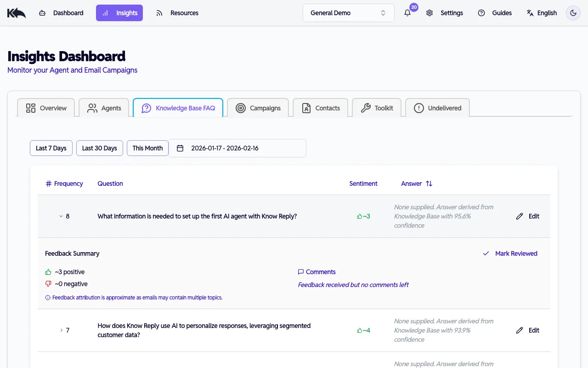Collapse the first FAQ row chevron
Image resolution: width=588 pixels, height=368 pixels.
(x=61, y=216)
